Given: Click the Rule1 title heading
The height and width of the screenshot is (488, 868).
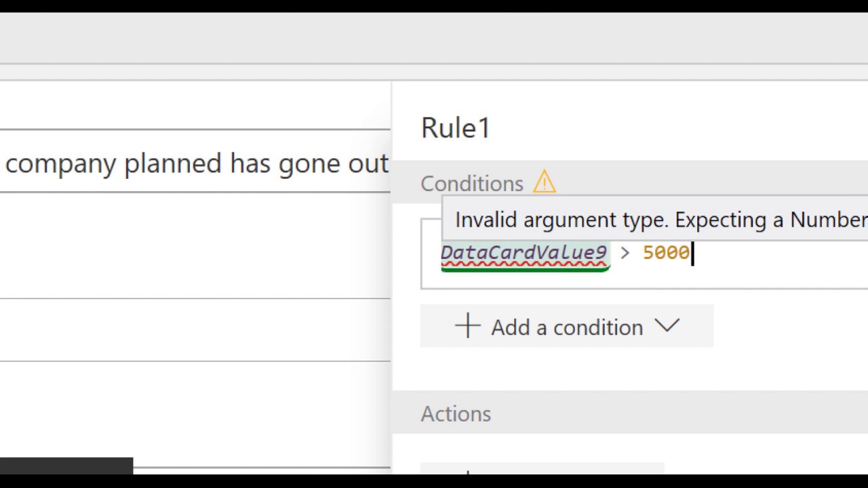Looking at the screenshot, I should [x=455, y=127].
